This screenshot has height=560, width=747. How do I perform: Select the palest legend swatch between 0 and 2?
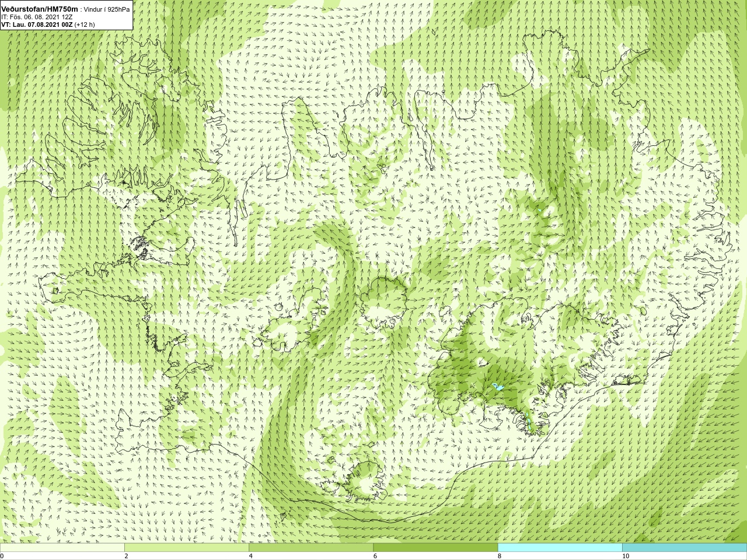tap(62, 548)
